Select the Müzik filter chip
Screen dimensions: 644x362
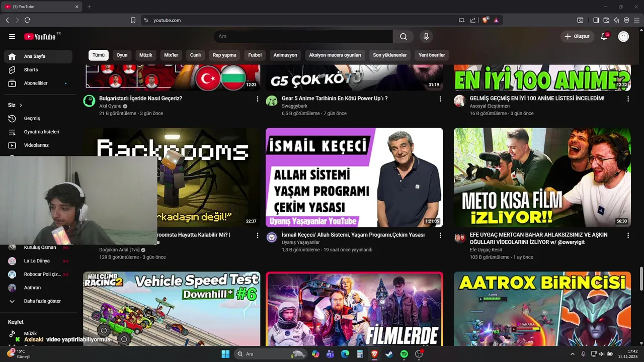click(146, 55)
